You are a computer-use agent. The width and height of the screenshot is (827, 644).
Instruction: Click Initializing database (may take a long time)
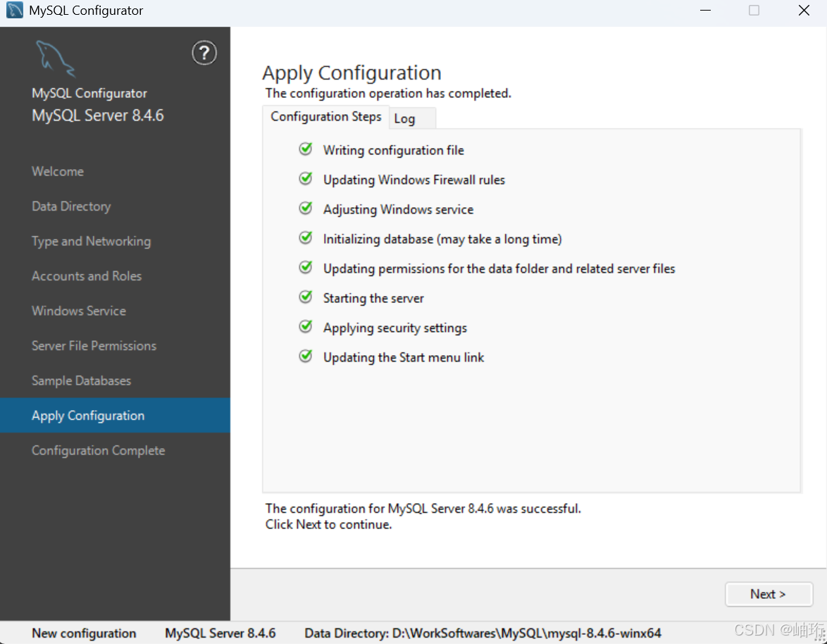point(442,239)
